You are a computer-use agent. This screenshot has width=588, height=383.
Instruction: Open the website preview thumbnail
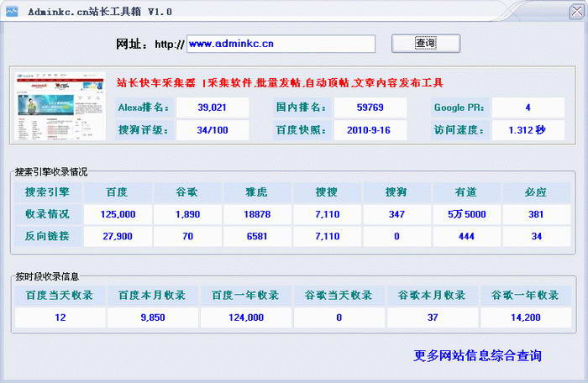[60, 107]
